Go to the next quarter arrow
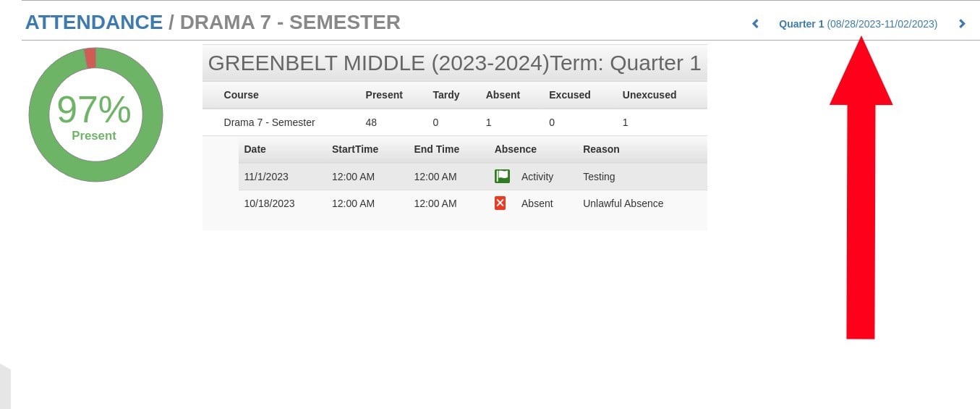 962,24
